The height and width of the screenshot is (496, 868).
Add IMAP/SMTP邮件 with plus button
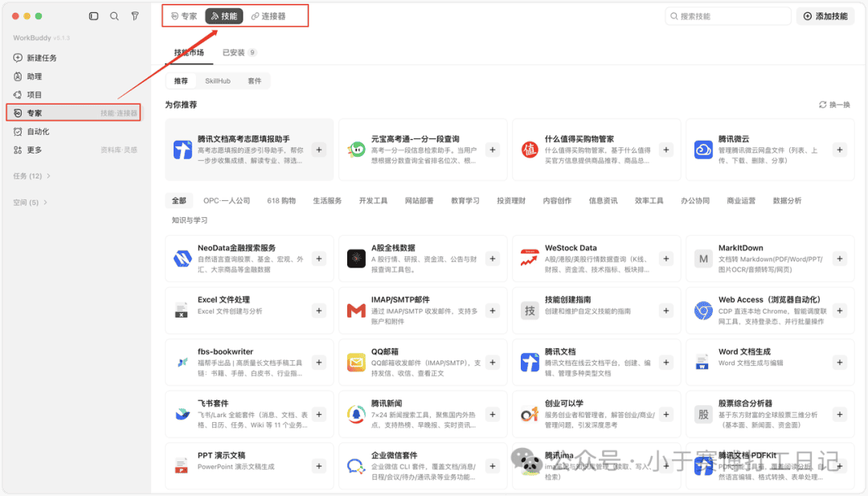492,310
